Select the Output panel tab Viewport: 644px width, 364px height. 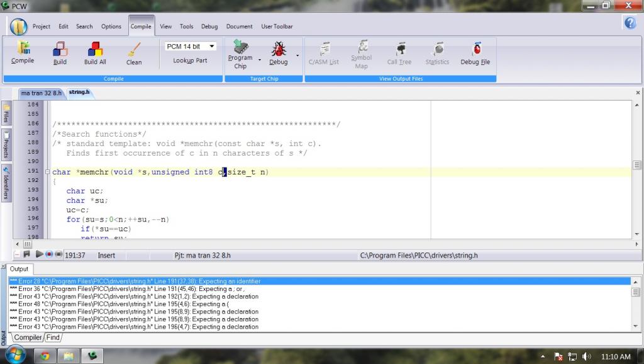19,269
